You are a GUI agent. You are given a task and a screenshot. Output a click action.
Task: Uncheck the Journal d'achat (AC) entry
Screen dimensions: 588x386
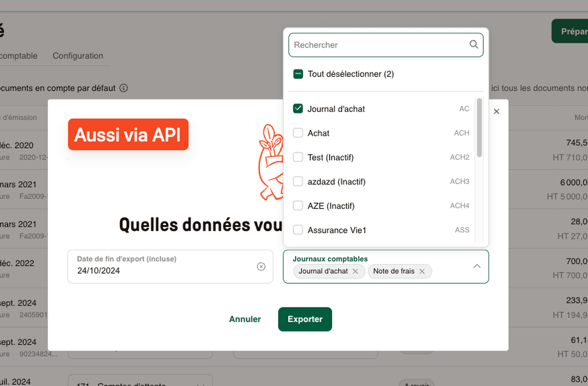(298, 108)
